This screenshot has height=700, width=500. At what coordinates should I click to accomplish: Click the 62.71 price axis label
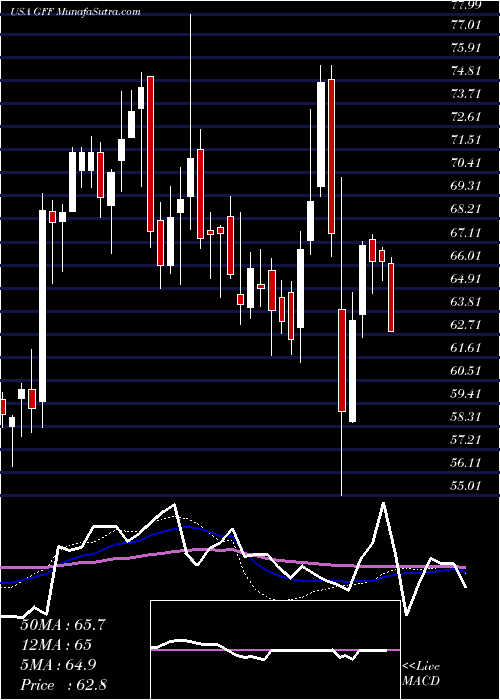coord(466,325)
